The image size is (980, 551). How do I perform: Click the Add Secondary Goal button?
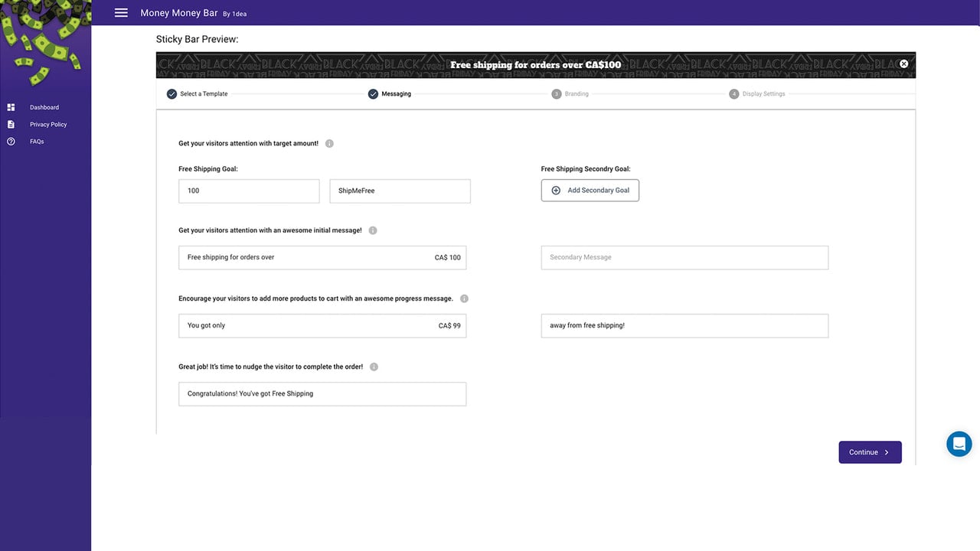pos(590,191)
